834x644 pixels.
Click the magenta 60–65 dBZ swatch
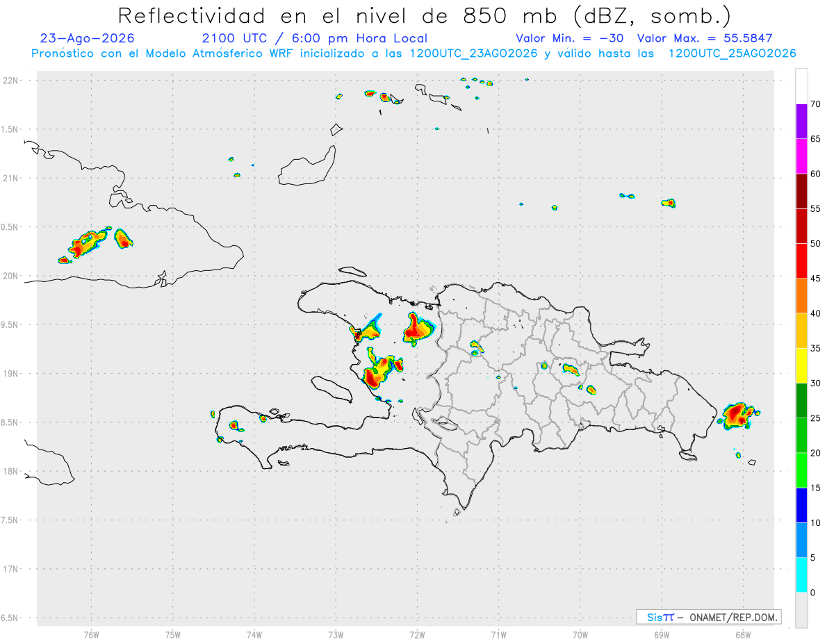pyautogui.click(x=801, y=156)
